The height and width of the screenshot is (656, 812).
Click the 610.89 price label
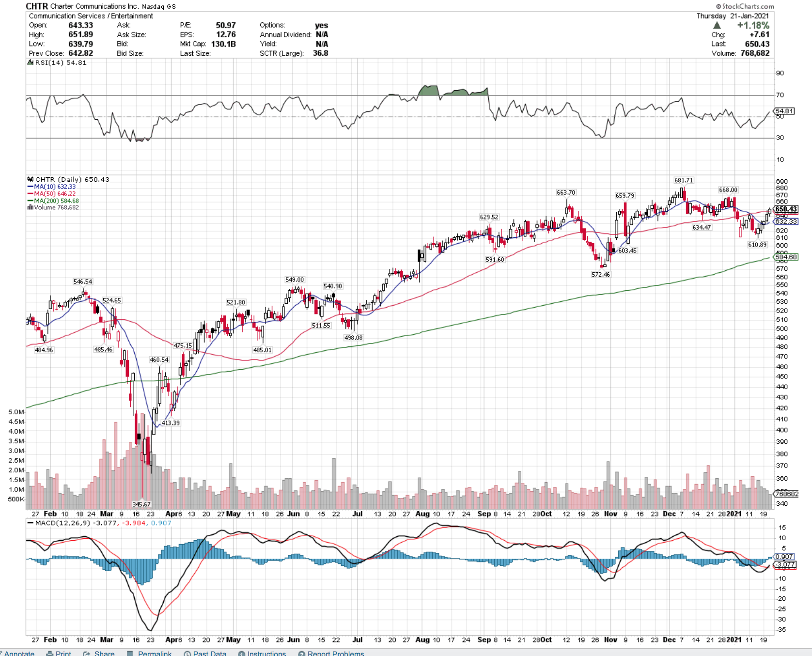[757, 245]
